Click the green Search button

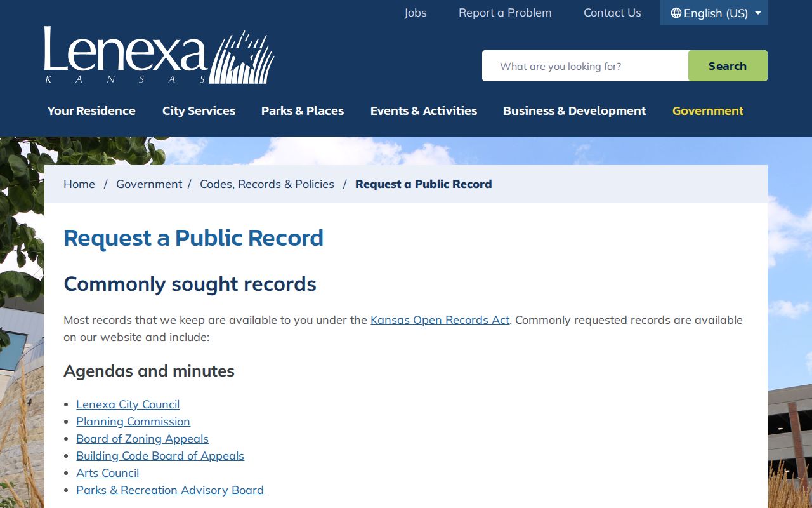[728, 66]
